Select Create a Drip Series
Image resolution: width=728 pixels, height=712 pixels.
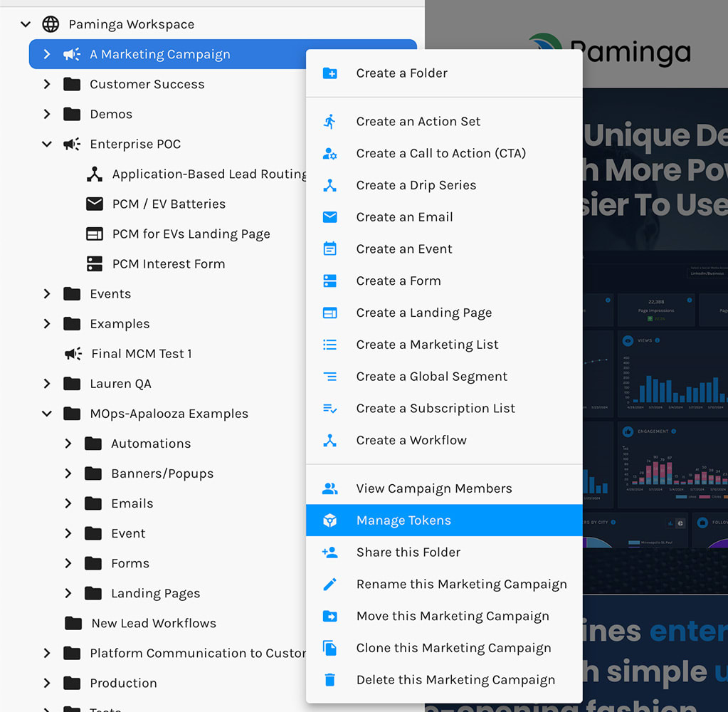pyautogui.click(x=444, y=185)
